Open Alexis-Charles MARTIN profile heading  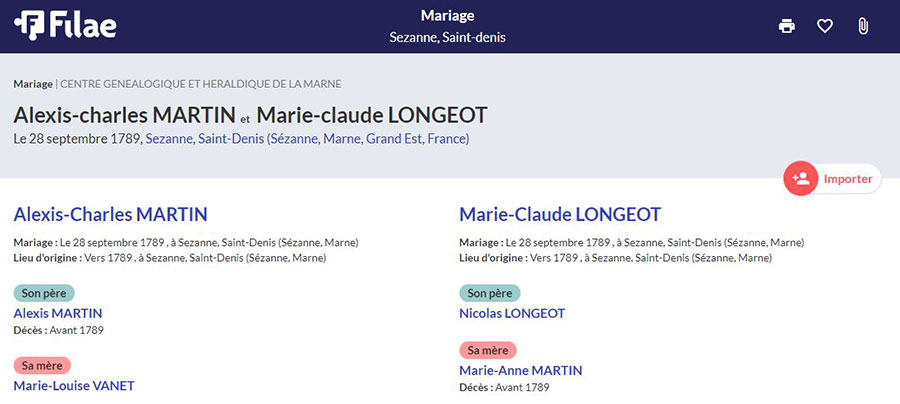[110, 214]
